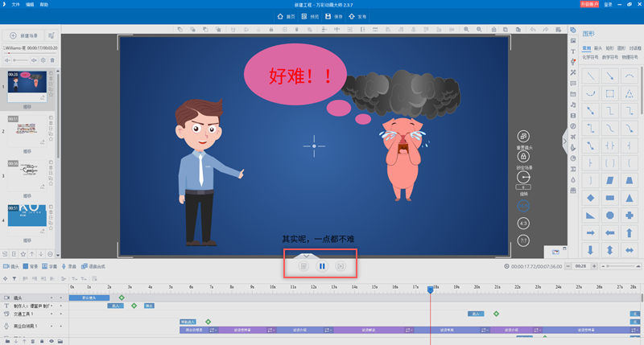Screen dimensions: 644x345
Task: Click the blue playhead marker on timeline
Action: point(431,290)
